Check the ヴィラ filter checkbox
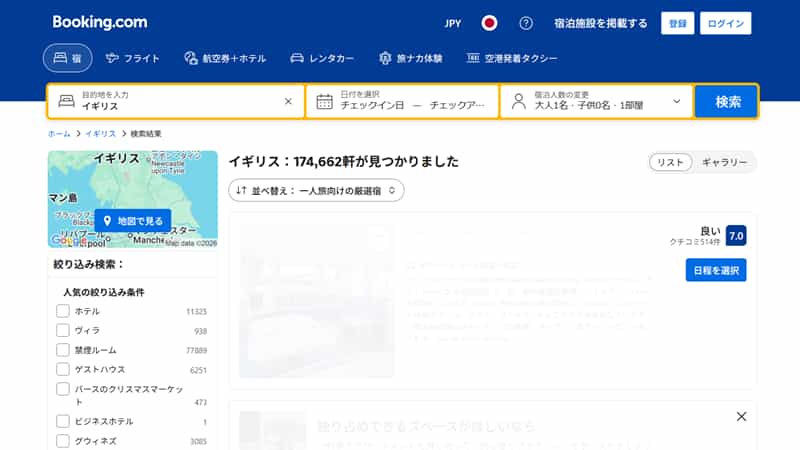 coord(63,330)
